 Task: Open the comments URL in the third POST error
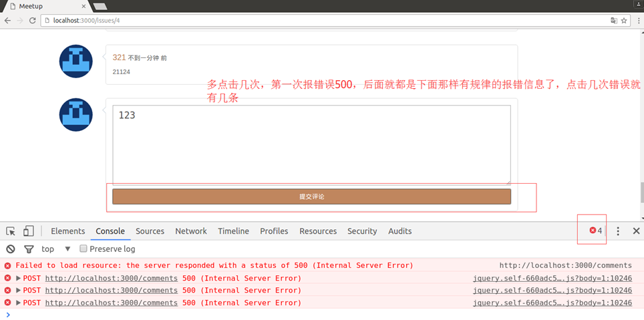112,303
